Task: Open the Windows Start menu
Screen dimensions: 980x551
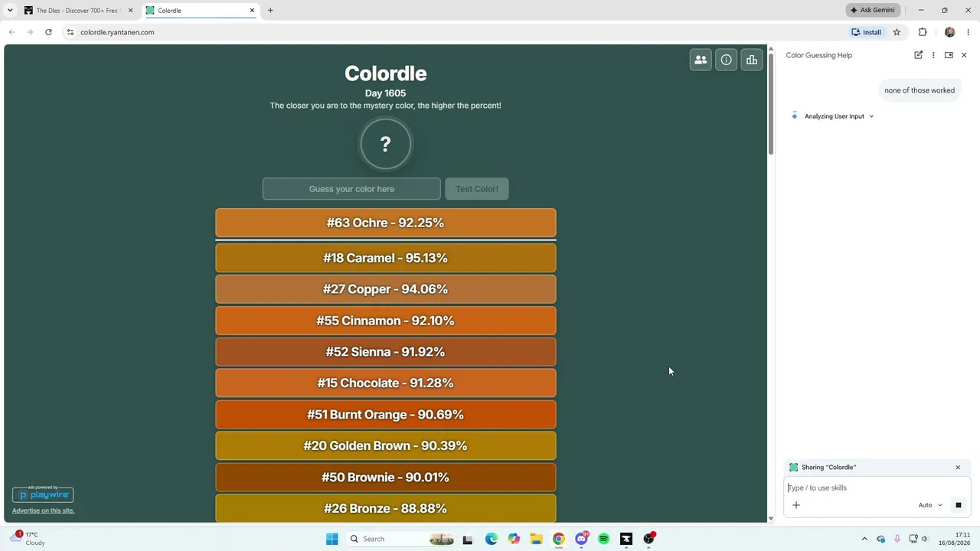Action: [x=332, y=539]
